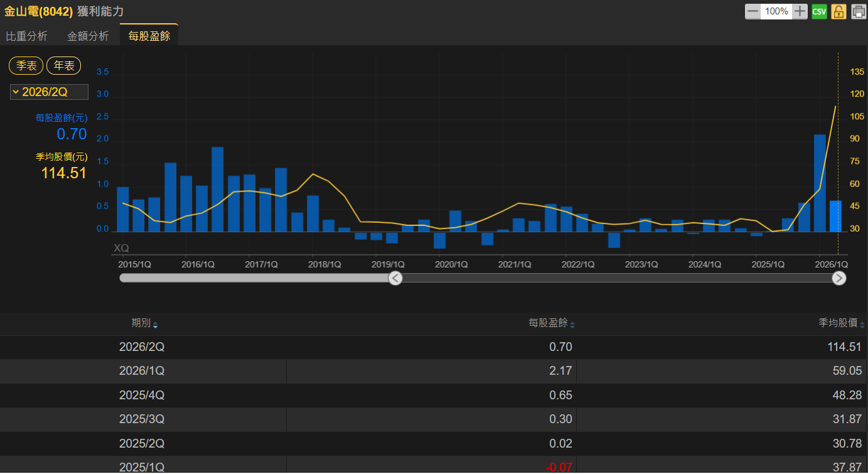This screenshot has height=474, width=868.
Task: Select the 2026/2Q table row label
Action: 142,347
